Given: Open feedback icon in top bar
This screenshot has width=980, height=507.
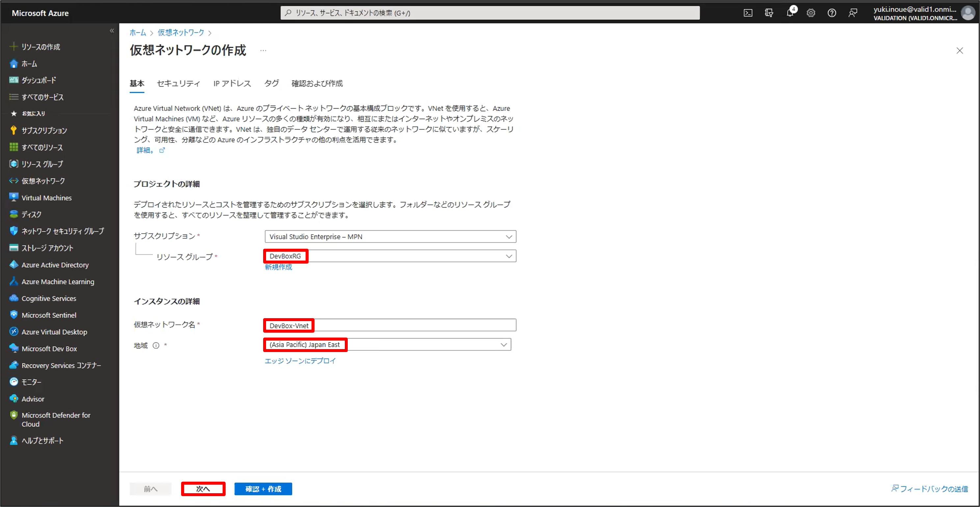Looking at the screenshot, I should point(853,13).
